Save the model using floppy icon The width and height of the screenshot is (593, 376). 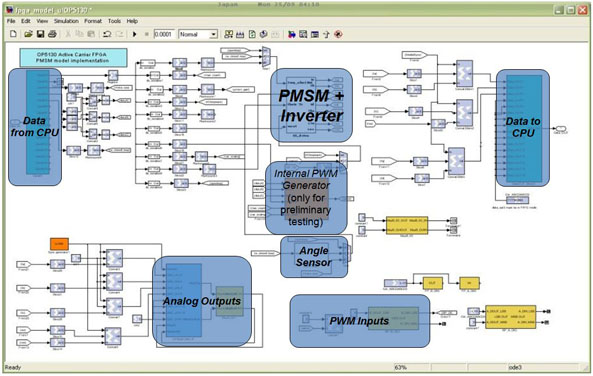(40, 34)
